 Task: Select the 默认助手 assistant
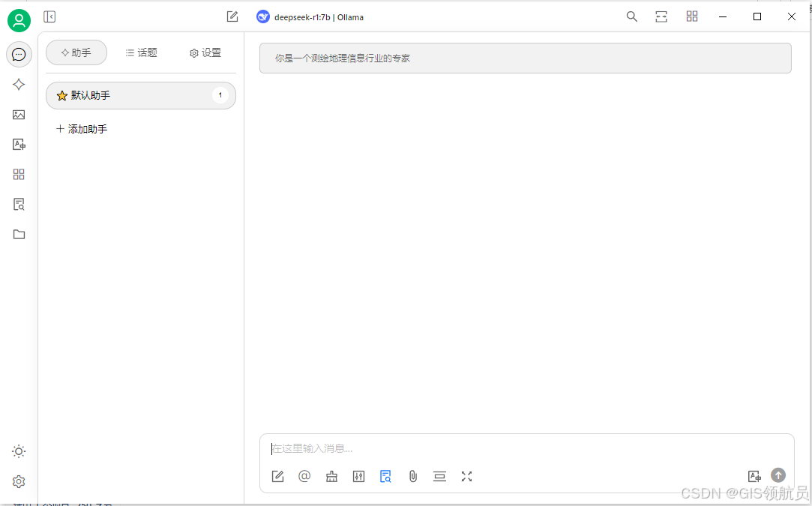(141, 95)
